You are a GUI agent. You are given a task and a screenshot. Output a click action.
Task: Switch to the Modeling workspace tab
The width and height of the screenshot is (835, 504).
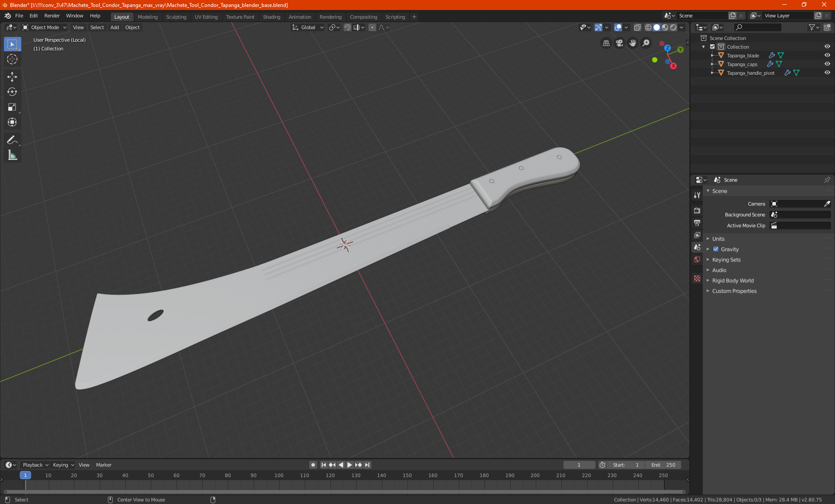[147, 17]
